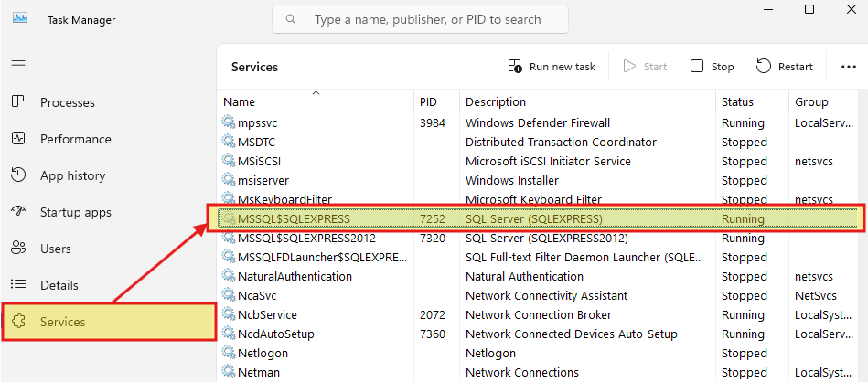Select the Users page
Screen dimensions: 868x382
(x=54, y=249)
